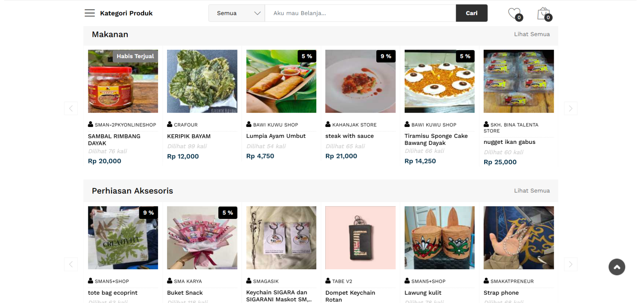Click previous arrow in Makanan carousel
644x303 pixels.
[x=71, y=108]
